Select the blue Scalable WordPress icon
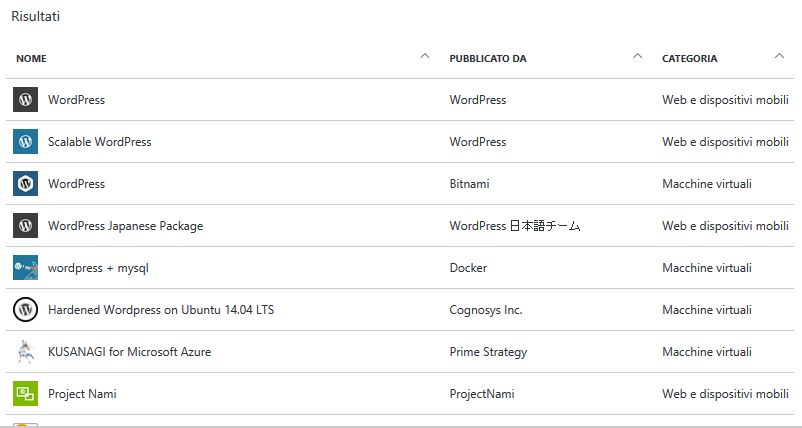The image size is (802, 428). pyautogui.click(x=25, y=142)
